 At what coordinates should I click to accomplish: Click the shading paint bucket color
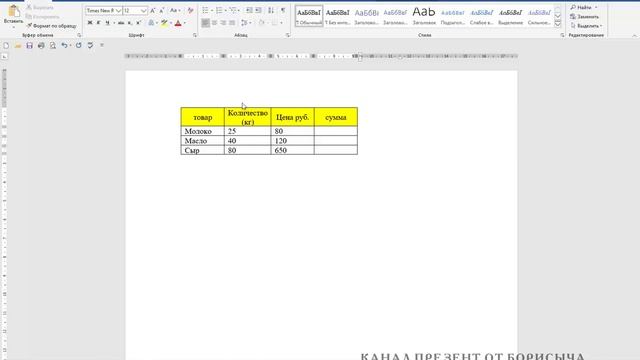[x=261, y=23]
